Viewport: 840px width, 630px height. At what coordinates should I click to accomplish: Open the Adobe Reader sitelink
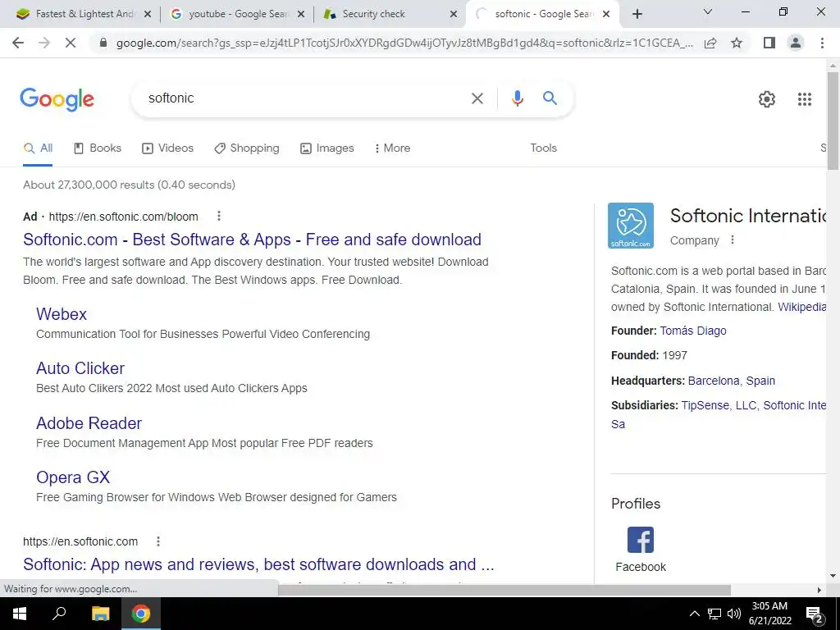click(89, 422)
